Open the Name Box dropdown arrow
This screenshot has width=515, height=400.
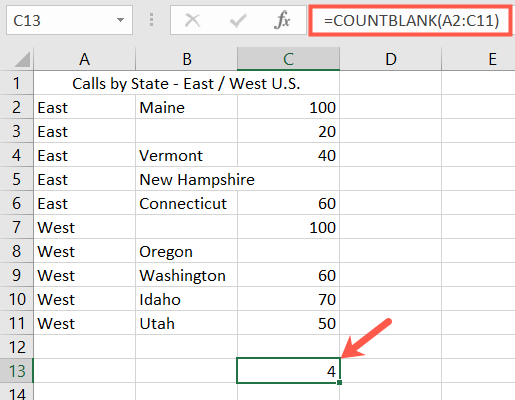pos(120,20)
